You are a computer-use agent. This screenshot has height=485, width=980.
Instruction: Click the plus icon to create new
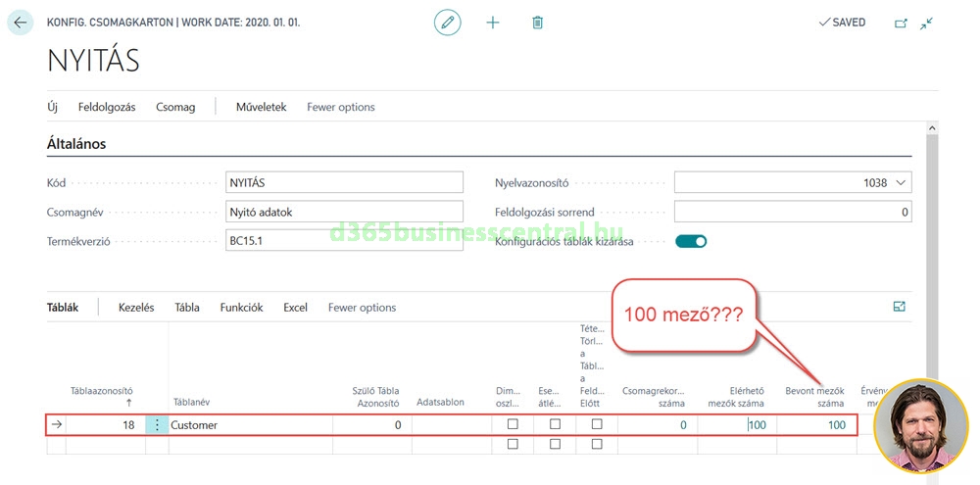point(493,22)
